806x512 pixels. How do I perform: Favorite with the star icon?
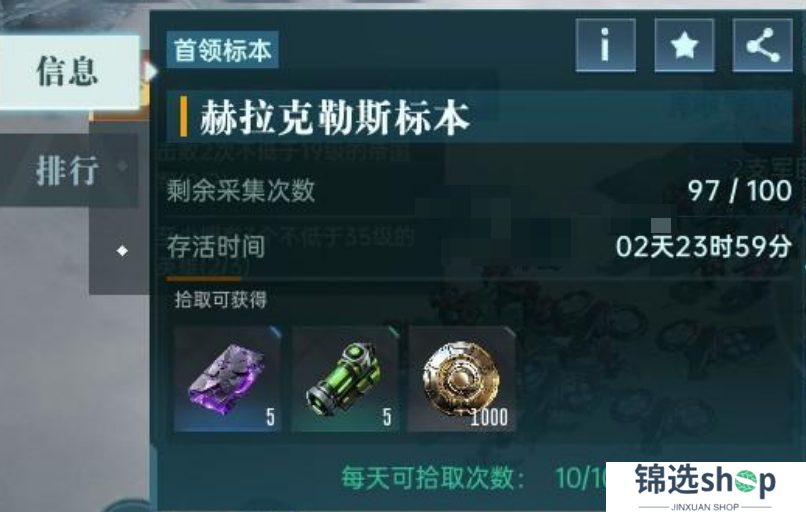tap(684, 45)
